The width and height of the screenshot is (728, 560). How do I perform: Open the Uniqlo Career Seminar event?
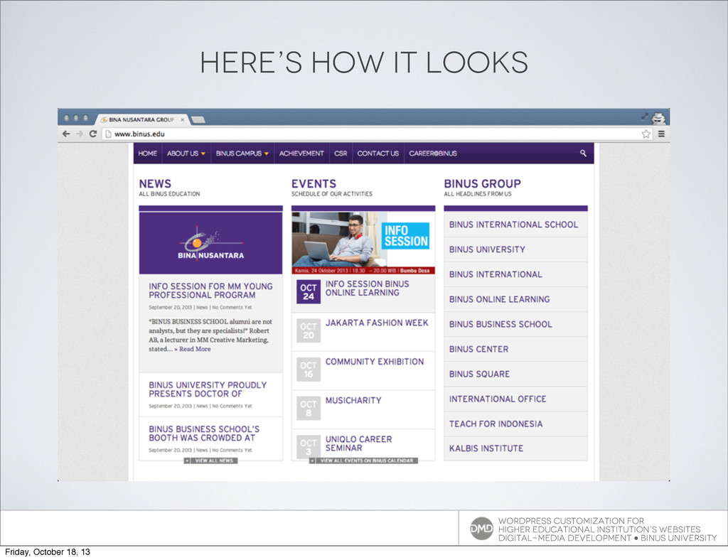coord(359,443)
